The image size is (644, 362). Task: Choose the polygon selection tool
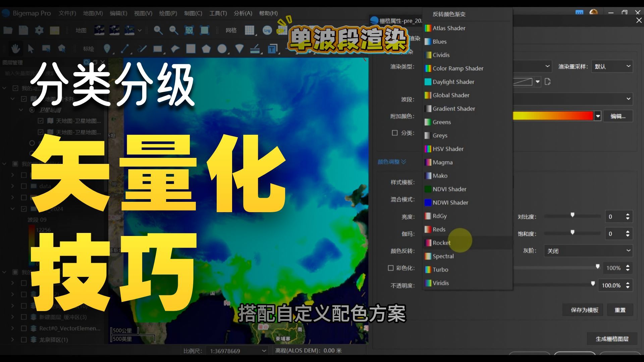click(x=62, y=49)
